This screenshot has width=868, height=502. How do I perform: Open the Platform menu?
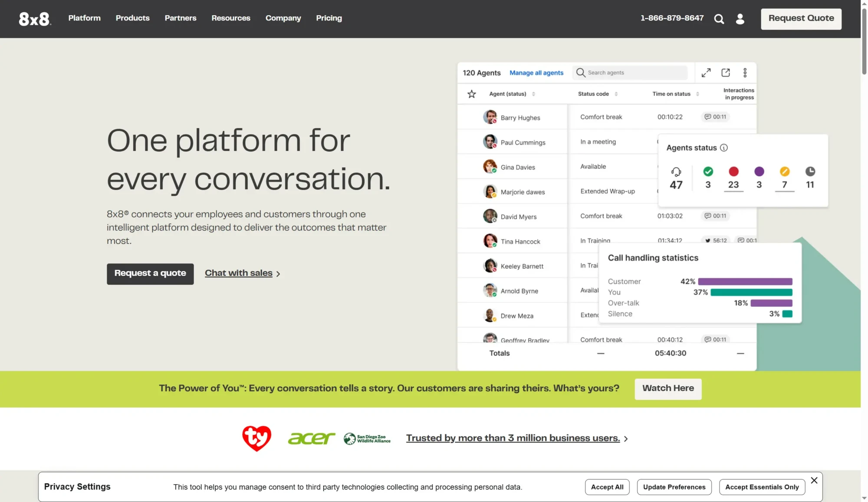[x=84, y=18]
